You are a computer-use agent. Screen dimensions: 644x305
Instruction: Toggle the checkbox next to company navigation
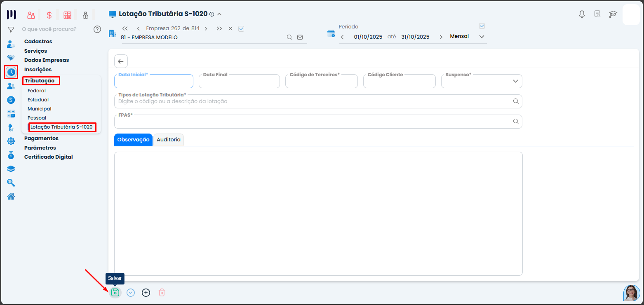(242, 28)
